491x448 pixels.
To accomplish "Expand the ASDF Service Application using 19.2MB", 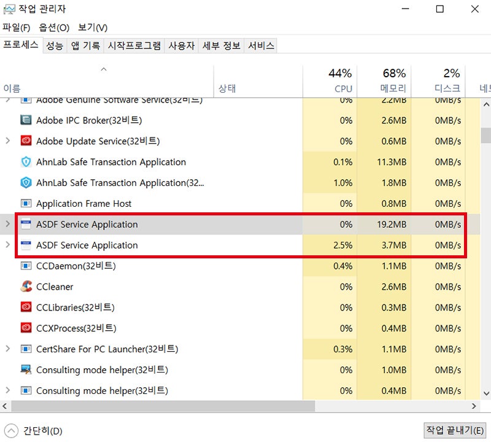I will click(8, 224).
